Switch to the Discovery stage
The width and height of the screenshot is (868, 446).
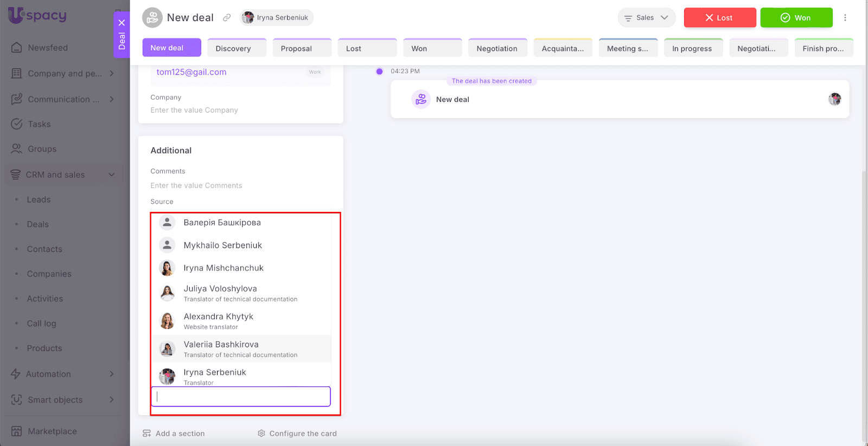click(237, 48)
